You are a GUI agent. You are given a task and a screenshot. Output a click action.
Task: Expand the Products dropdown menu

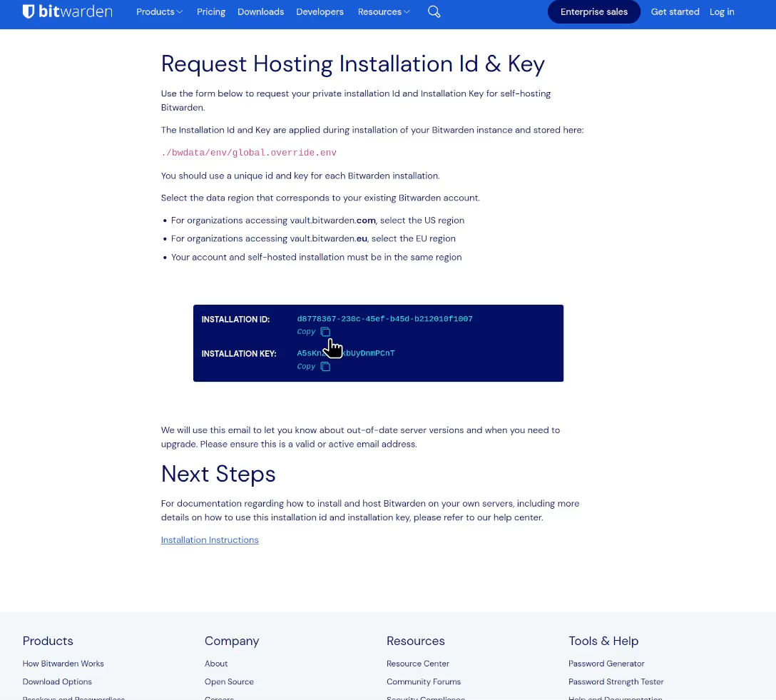point(159,11)
